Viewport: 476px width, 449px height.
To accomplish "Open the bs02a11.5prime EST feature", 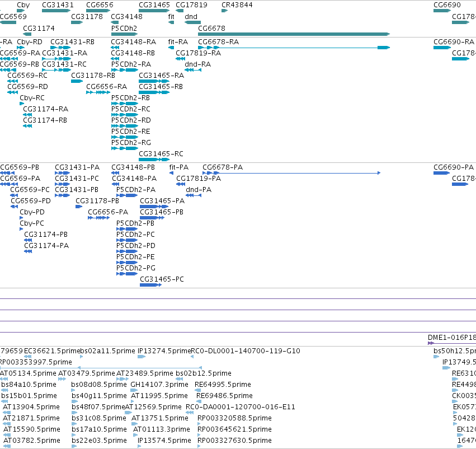I will click(81, 357).
